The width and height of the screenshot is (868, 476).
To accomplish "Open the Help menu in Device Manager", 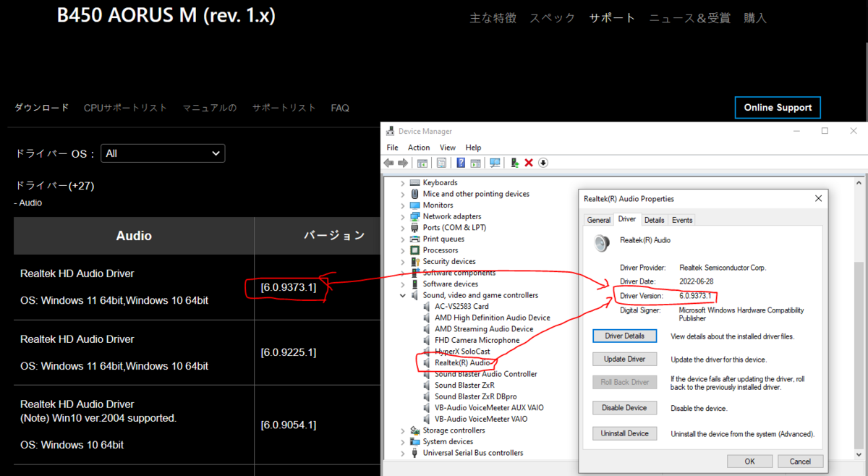I will 473,148.
